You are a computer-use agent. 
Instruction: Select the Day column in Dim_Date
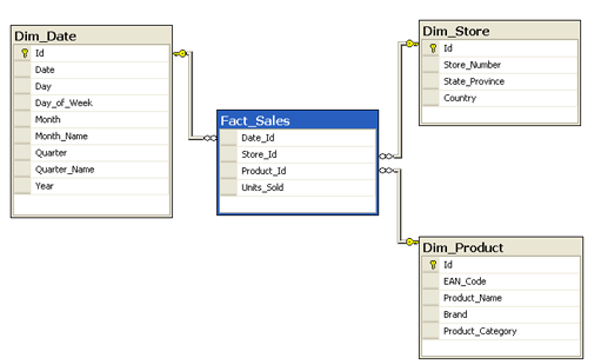coord(91,87)
